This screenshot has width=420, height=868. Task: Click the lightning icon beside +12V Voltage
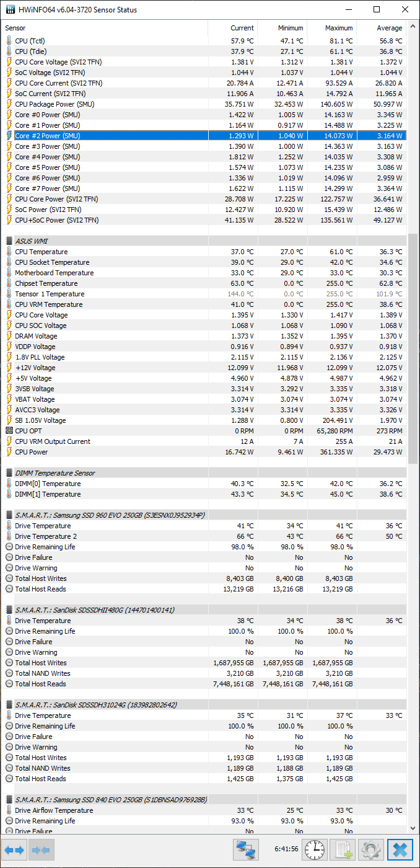9,367
